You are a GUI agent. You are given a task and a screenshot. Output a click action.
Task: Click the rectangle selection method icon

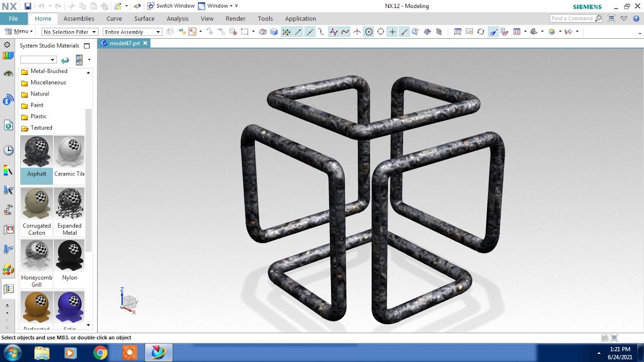coord(245,32)
